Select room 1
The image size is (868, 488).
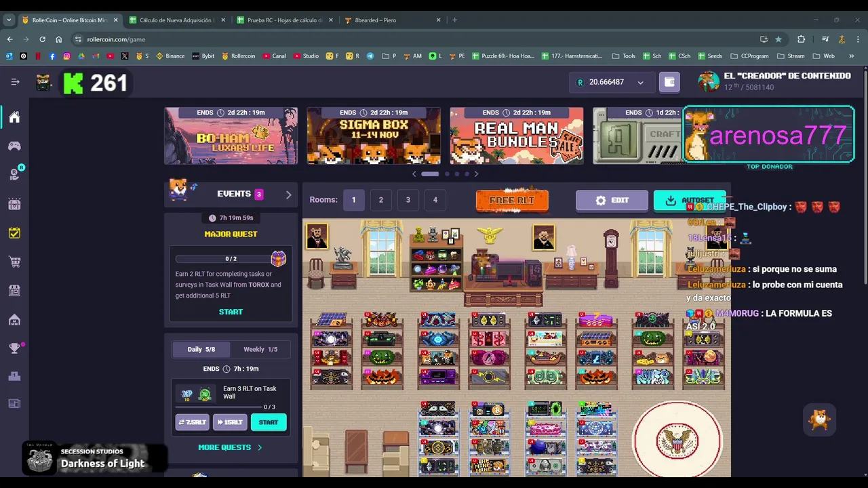(353, 200)
